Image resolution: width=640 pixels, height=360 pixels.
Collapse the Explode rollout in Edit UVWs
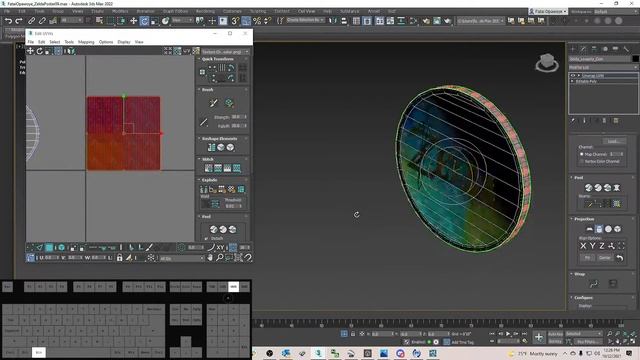209,180
